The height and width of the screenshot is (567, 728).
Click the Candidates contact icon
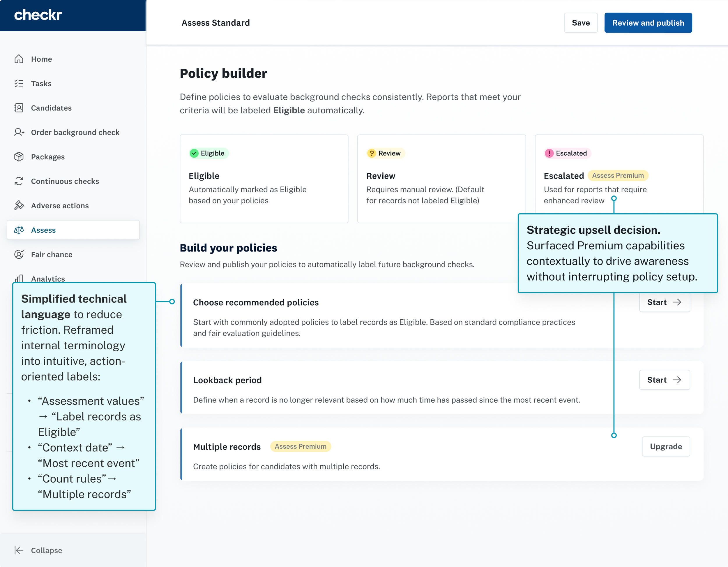19,108
